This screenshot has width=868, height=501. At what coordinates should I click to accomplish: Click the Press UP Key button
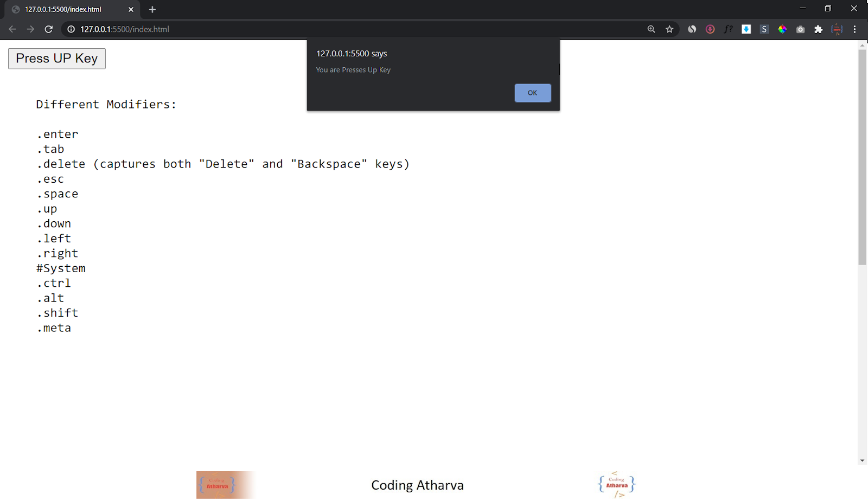tap(56, 58)
